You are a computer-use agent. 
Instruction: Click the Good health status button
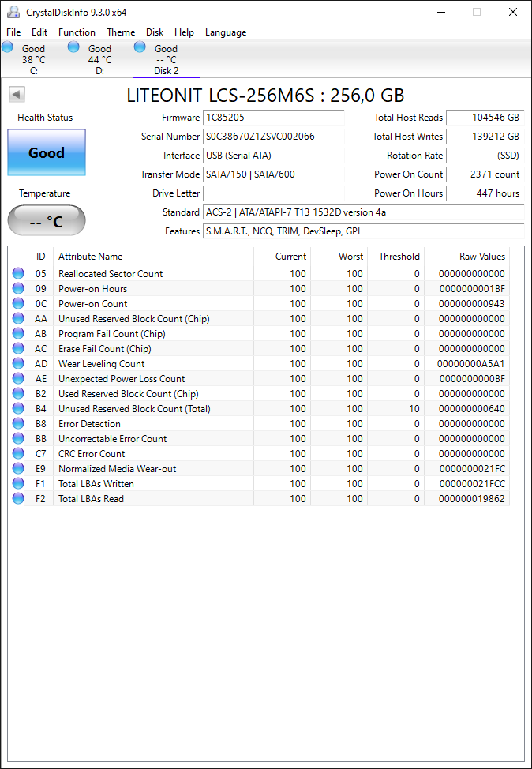pos(47,152)
